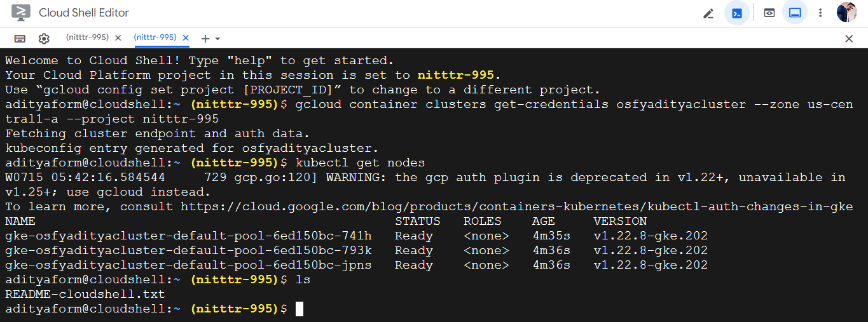Click the pencil Open Editor icon
This screenshot has width=868, height=322.
point(708,13)
